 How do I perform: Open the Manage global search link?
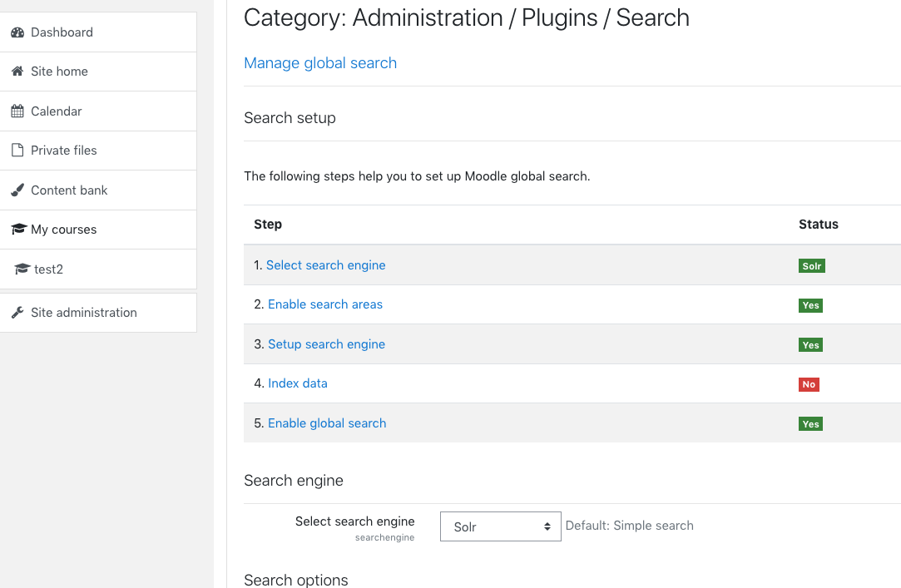[320, 63]
